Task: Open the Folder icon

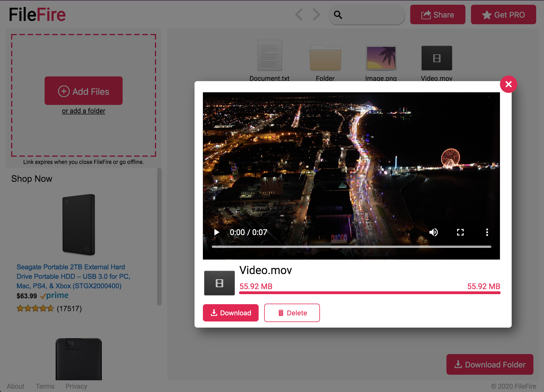Action: pyautogui.click(x=325, y=58)
